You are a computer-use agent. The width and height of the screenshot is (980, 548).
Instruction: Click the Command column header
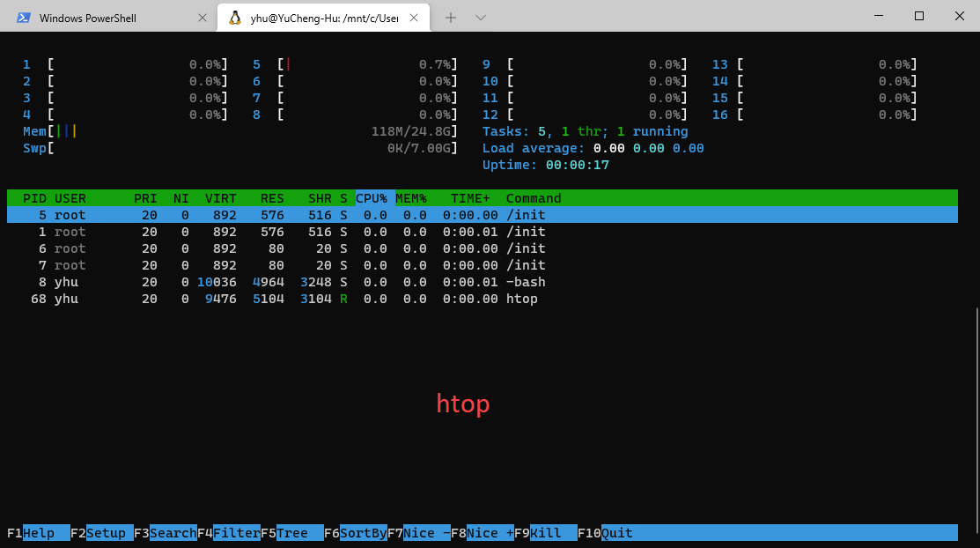click(533, 198)
